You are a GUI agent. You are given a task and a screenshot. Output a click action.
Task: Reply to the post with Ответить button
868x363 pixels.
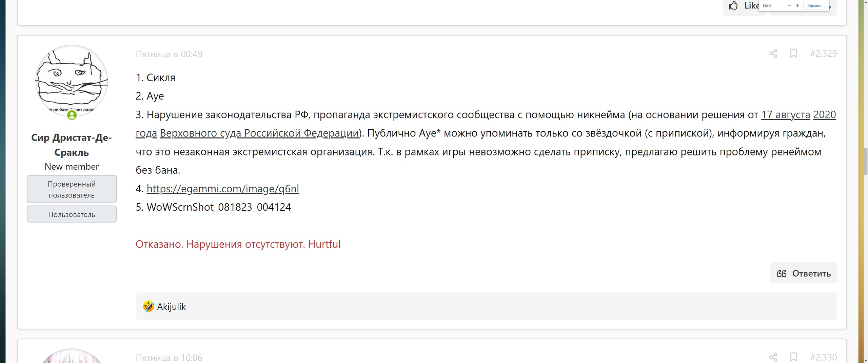point(804,273)
